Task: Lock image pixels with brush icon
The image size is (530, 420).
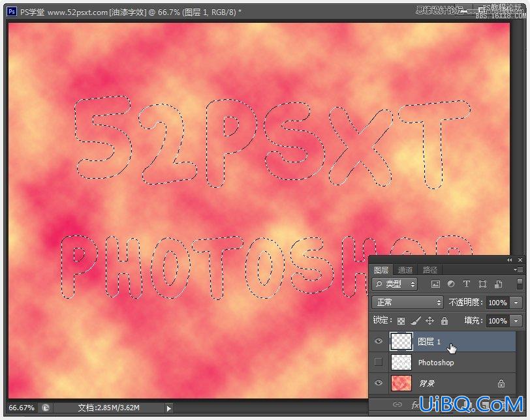Action: pos(416,320)
